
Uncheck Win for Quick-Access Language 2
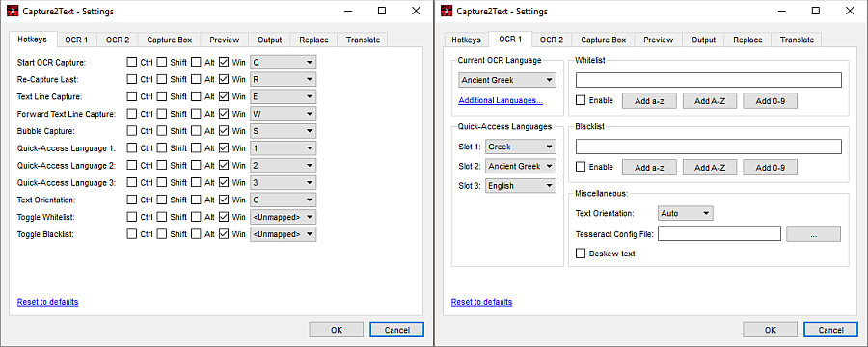224,166
